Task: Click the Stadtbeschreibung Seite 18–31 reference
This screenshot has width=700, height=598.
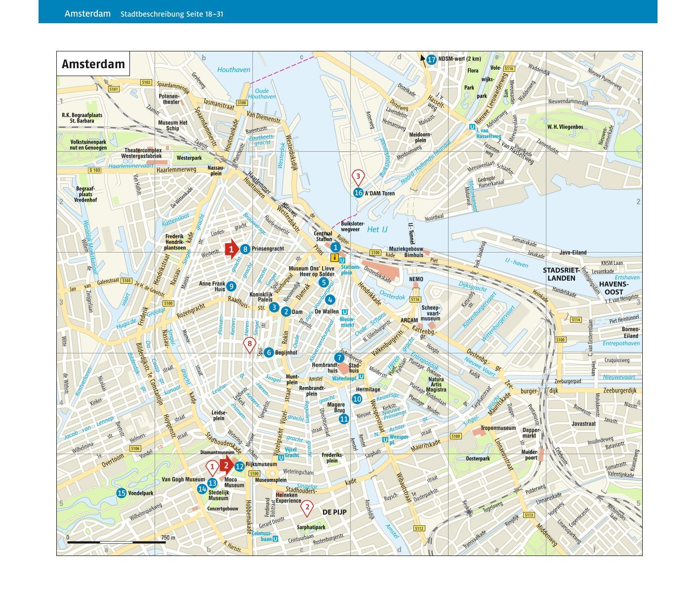Action: 172,14
